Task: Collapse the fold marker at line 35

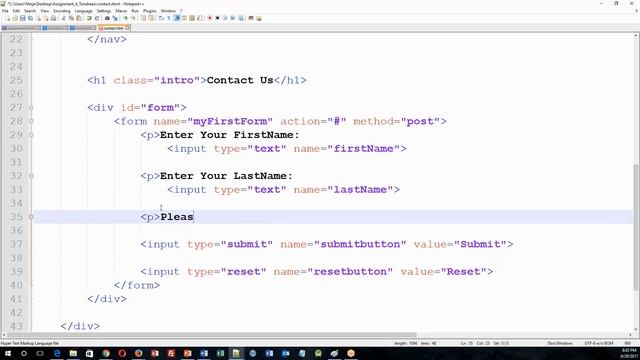Action: pos(31,217)
